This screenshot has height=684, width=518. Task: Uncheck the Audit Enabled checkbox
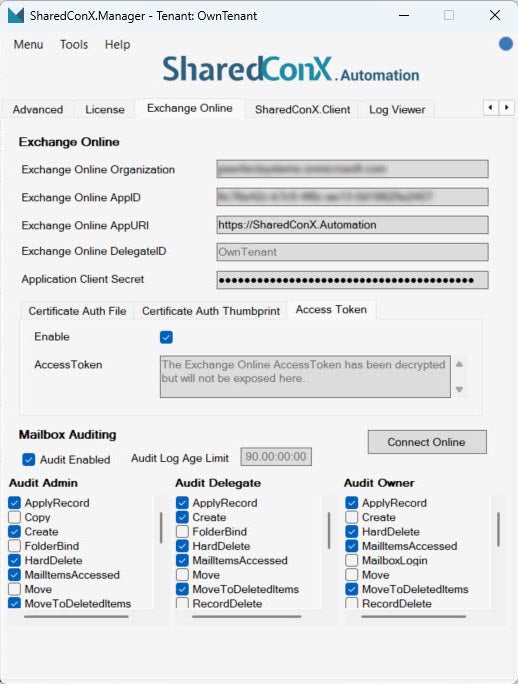tap(29, 459)
